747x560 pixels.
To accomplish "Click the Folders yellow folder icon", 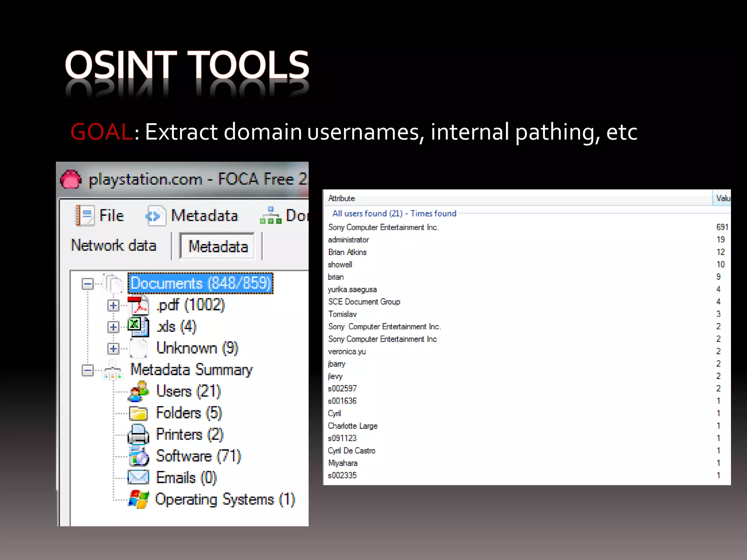I will (x=138, y=413).
